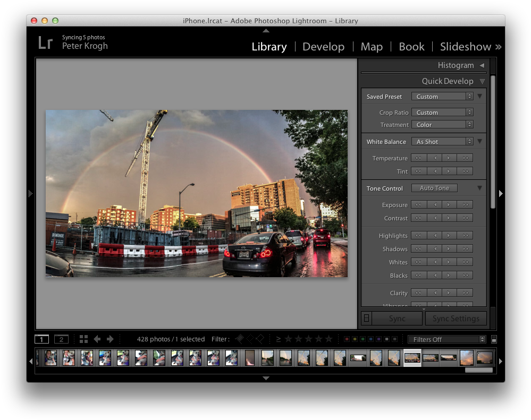Toggle the first star in the rating filter
The image size is (531, 420).
[x=288, y=339]
